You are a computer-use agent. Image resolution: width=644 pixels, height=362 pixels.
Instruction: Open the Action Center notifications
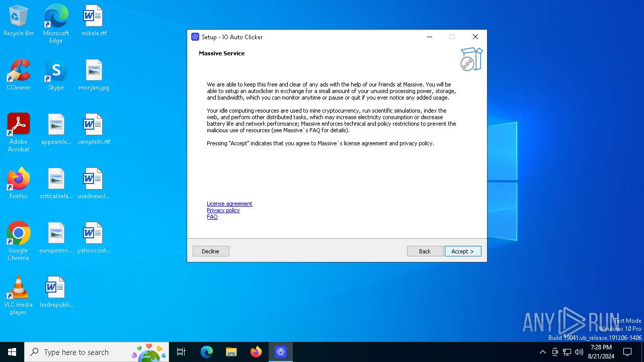627,352
